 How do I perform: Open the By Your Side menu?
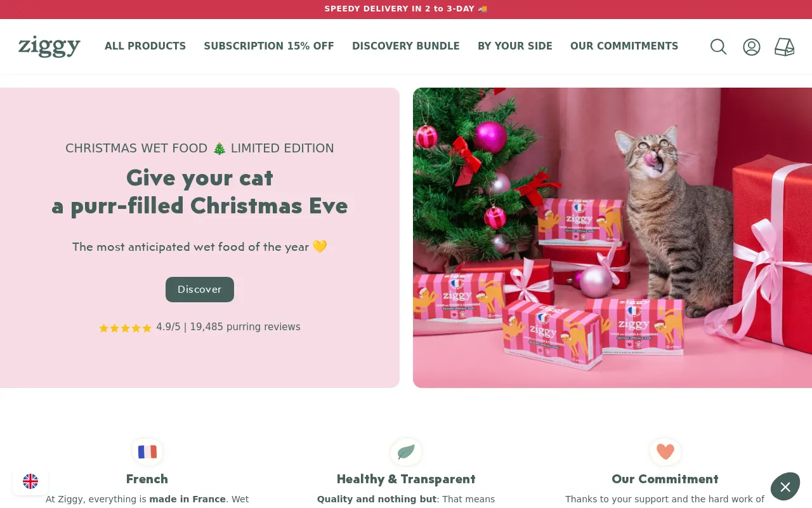click(515, 46)
